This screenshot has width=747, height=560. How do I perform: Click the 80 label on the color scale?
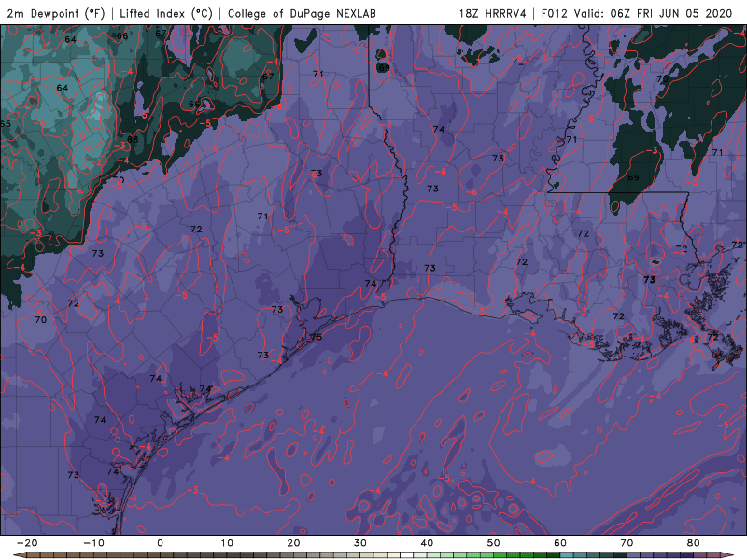pos(694,543)
